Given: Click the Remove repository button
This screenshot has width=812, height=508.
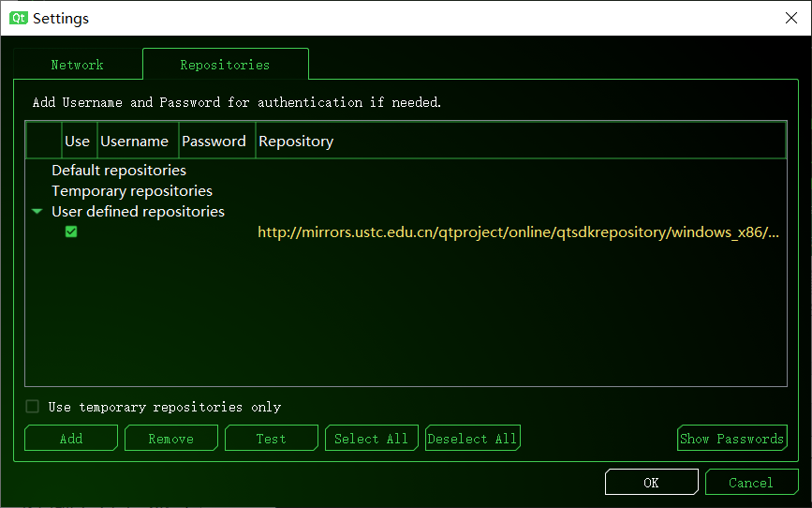Looking at the screenshot, I should point(171,438).
